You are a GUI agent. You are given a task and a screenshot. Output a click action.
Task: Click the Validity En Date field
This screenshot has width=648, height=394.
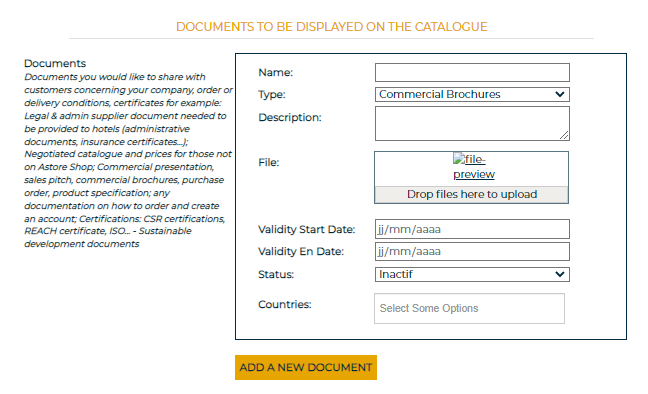point(472,251)
